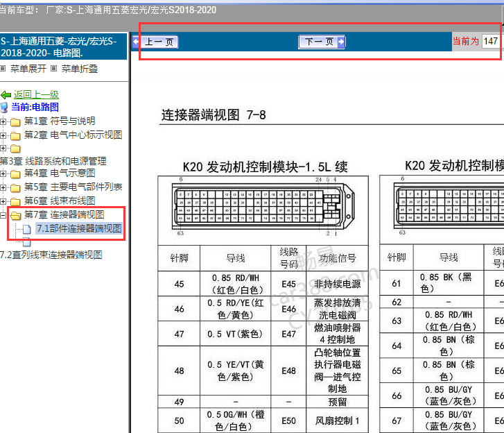
Task: Click 0.5 VT(紫色) wire cell
Action: tap(236, 334)
